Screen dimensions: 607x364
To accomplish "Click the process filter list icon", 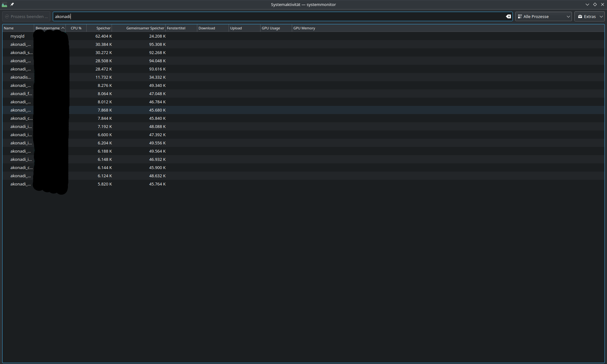I will 520,16.
